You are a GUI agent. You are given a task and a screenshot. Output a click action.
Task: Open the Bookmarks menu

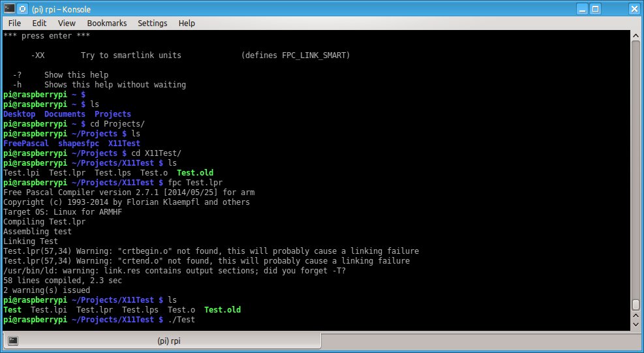(x=106, y=23)
